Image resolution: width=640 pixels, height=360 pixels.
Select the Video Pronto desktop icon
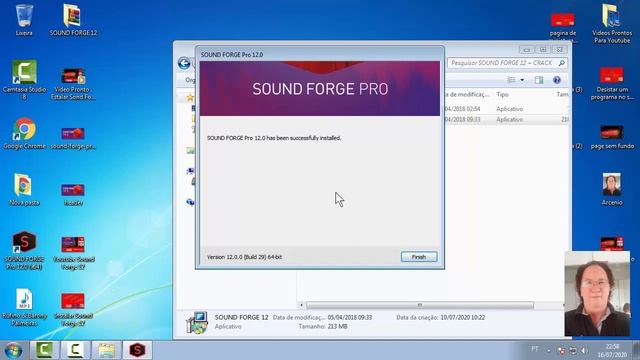[73, 84]
